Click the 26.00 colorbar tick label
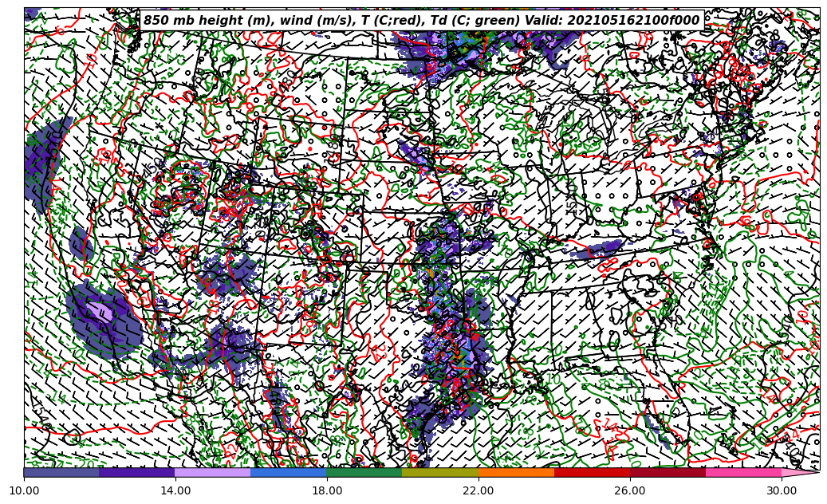 tap(630, 491)
